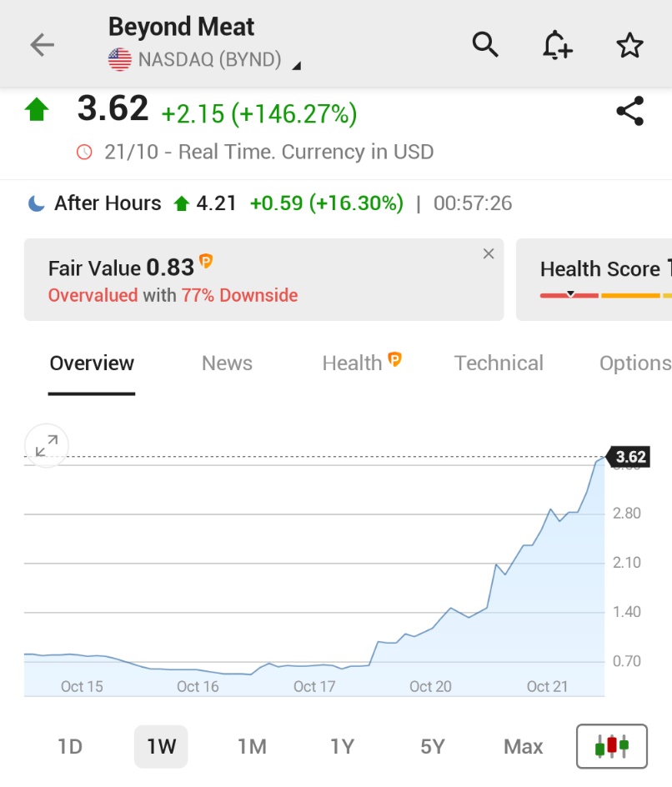Open the Fair Value 0.83 card
The width and height of the screenshot is (672, 787).
click(x=264, y=279)
